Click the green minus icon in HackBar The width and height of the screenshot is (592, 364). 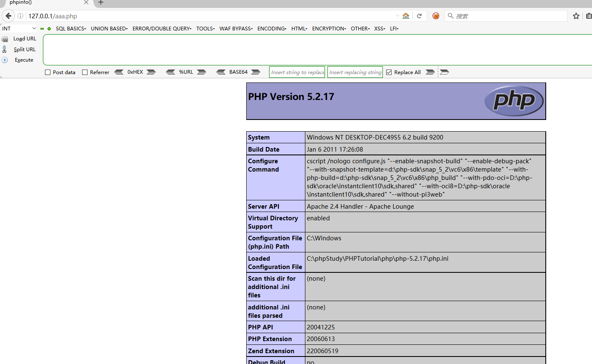(x=42, y=29)
